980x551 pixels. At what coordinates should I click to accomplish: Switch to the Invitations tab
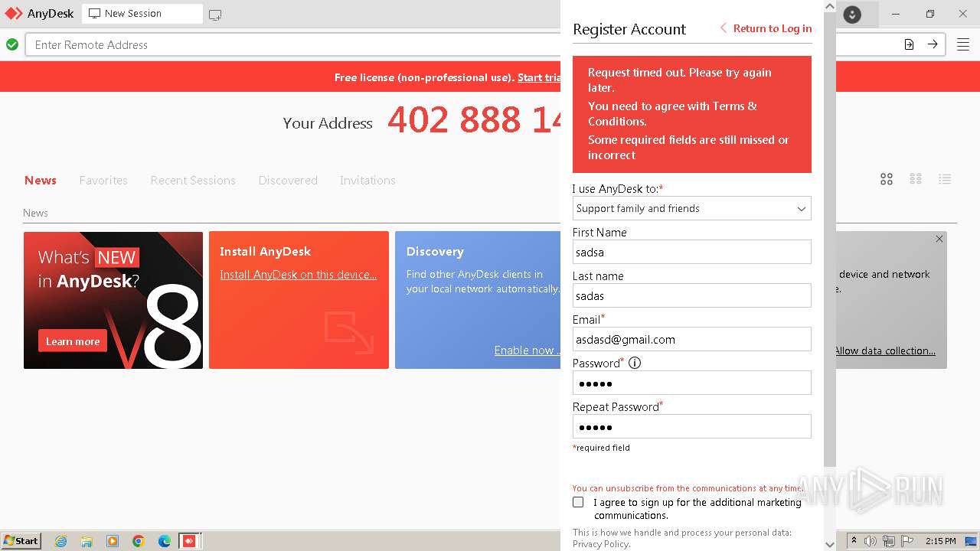coord(367,181)
